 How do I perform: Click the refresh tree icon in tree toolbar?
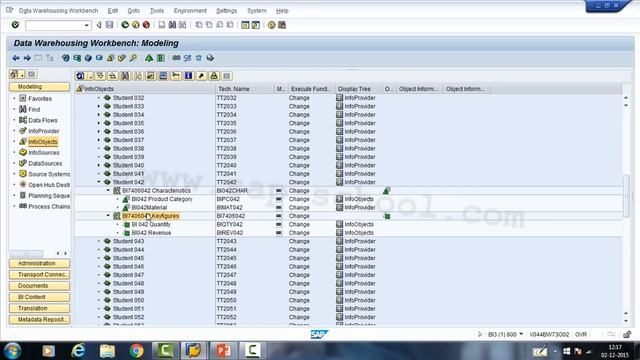80,76
